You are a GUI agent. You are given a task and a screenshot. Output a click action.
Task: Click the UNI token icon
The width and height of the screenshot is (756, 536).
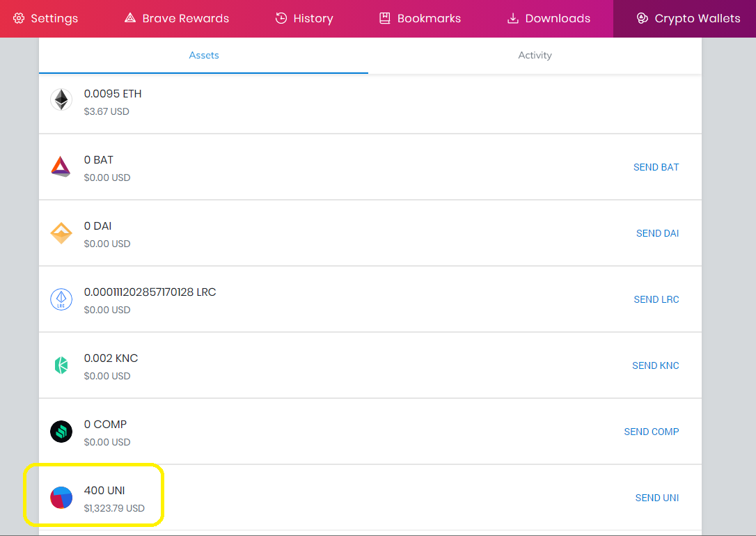coord(61,498)
